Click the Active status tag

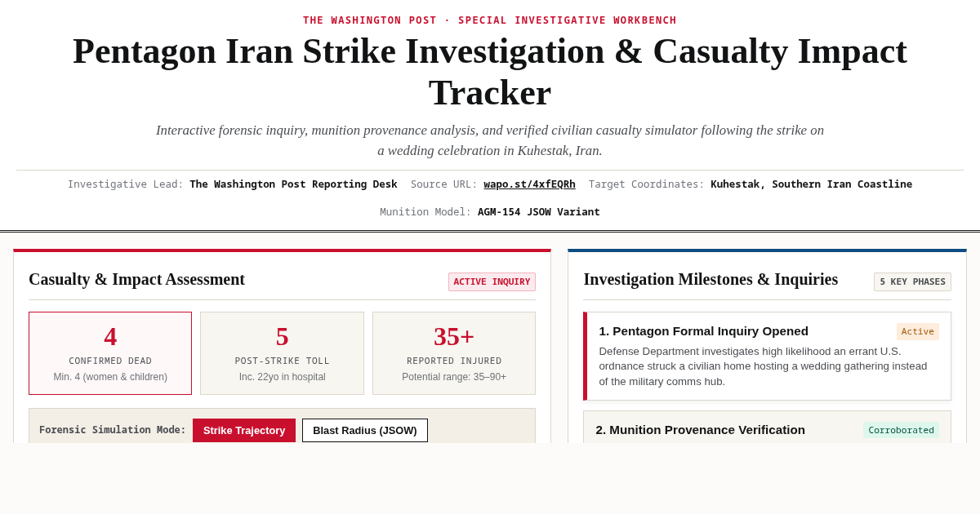(x=918, y=331)
